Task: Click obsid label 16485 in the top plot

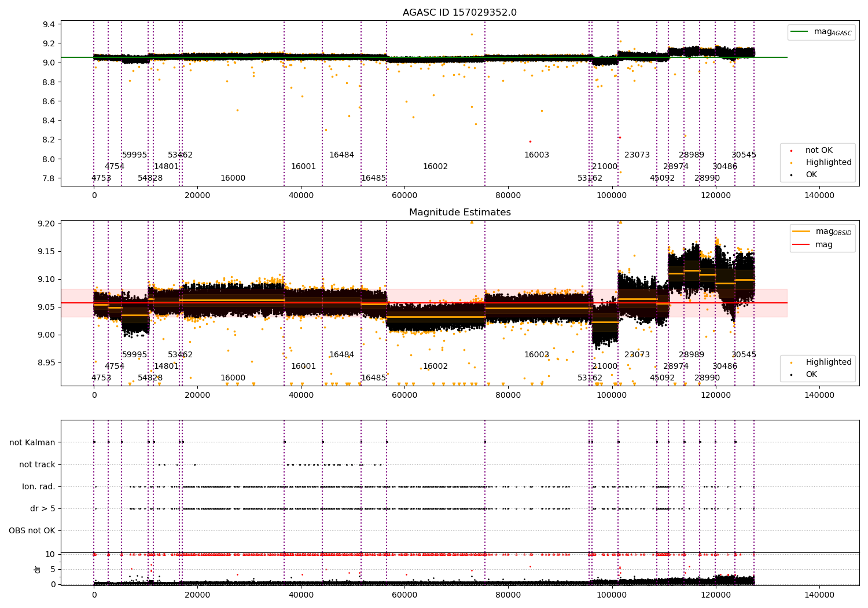Action: pyautogui.click(x=374, y=178)
